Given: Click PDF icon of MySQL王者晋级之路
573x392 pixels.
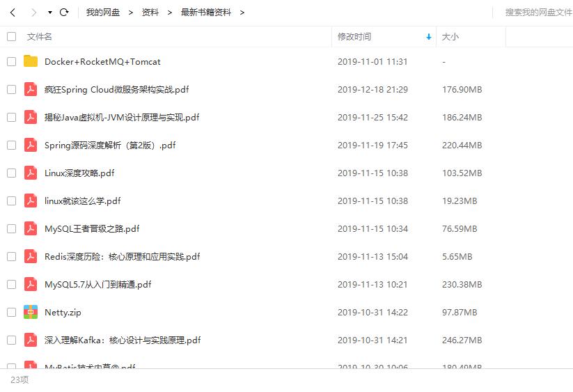Looking at the screenshot, I should (x=31, y=228).
